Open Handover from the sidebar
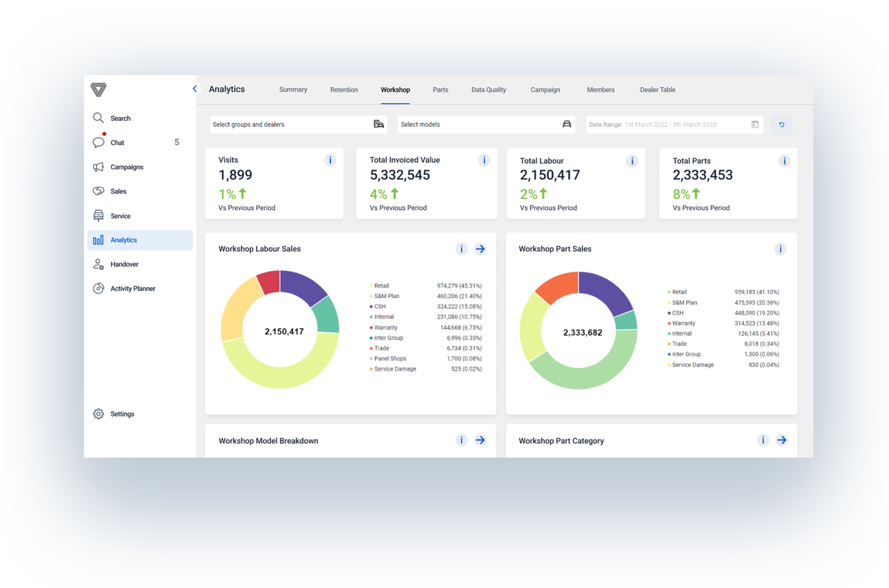Screen dimensions: 889x588 [x=124, y=264]
